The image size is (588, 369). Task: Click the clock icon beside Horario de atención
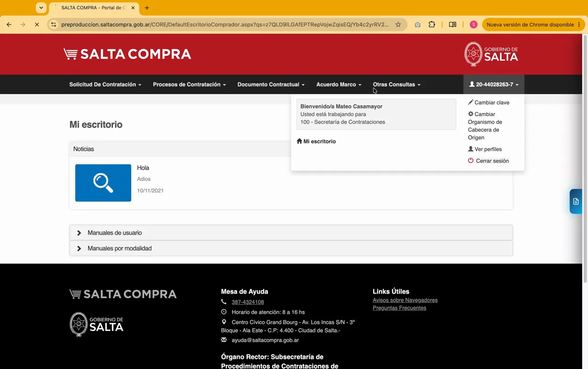224,312
